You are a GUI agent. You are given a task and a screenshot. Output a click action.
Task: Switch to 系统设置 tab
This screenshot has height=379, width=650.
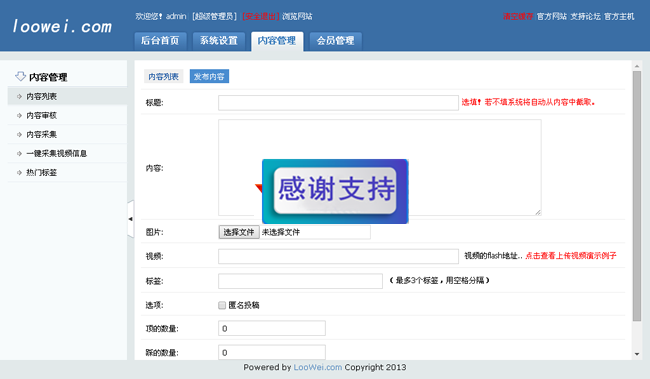[x=219, y=41]
